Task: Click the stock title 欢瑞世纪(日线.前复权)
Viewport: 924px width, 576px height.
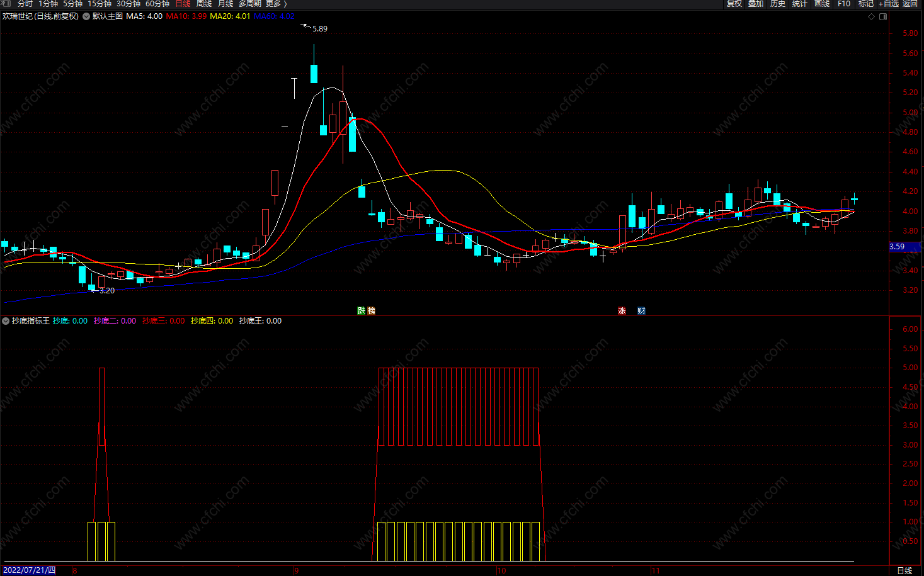Action: tap(41, 16)
